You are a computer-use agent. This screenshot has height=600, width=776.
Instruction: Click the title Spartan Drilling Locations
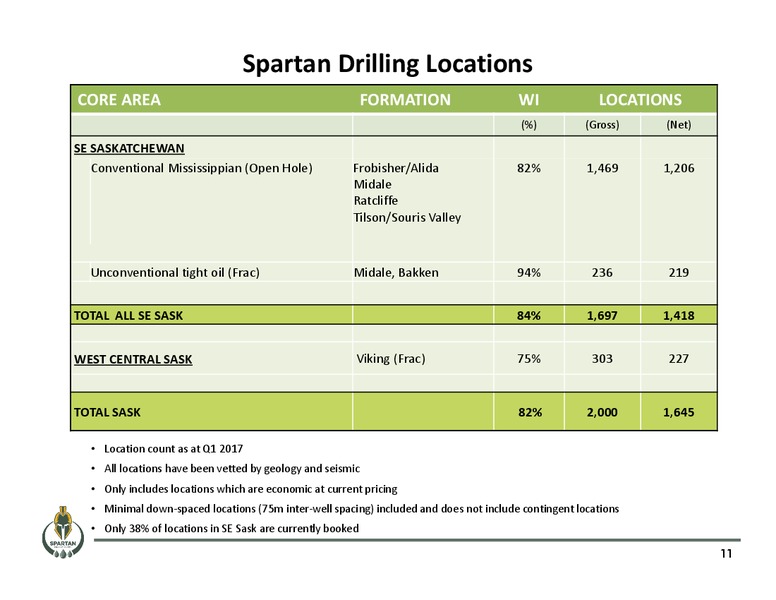(x=388, y=64)
